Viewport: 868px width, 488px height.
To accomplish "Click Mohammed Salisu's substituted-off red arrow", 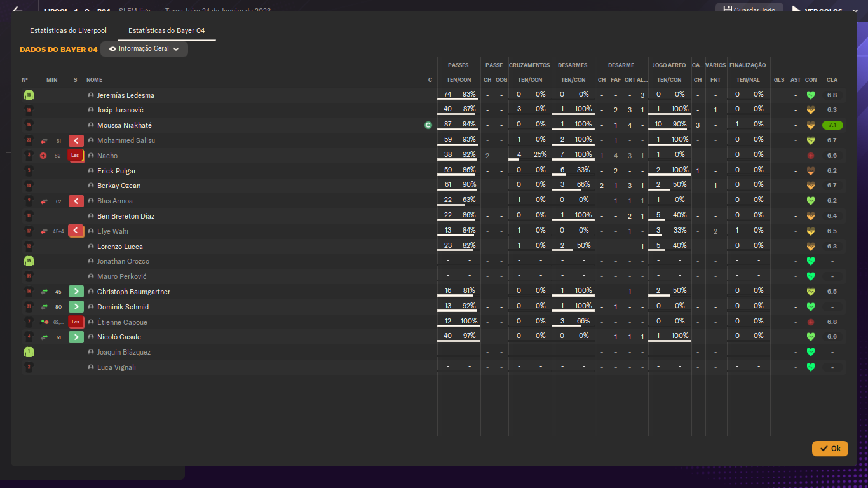I will point(76,140).
